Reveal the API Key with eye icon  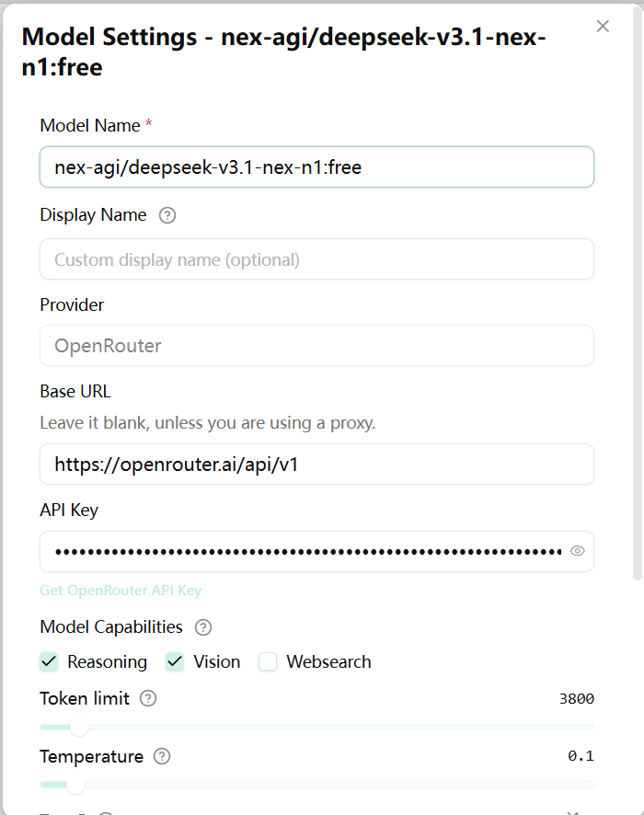click(x=578, y=551)
